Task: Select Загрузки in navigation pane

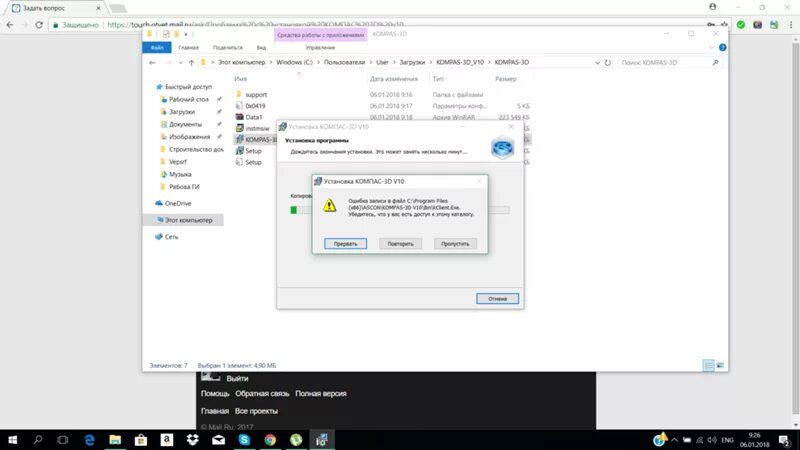Action: pyautogui.click(x=182, y=112)
